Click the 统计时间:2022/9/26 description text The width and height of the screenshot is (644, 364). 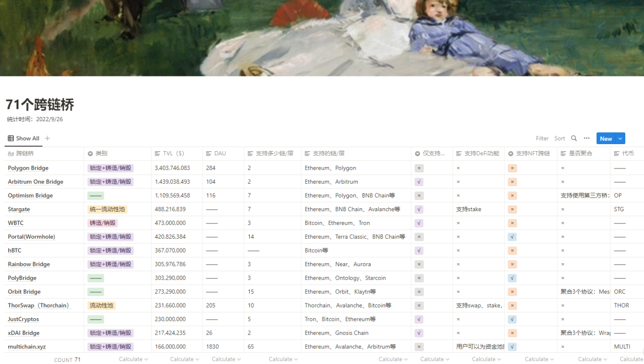click(35, 119)
